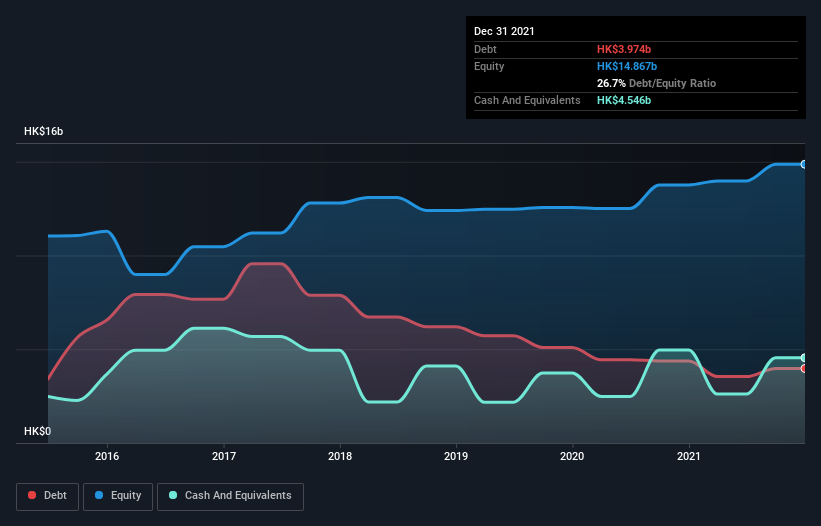The image size is (821, 526).
Task: Toggle the Debt legend button
Action: click(x=48, y=496)
